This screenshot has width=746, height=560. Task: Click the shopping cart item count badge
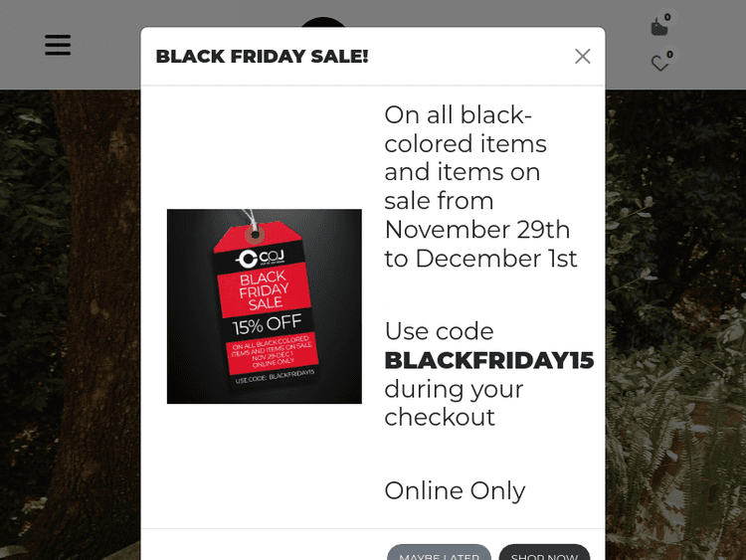(x=667, y=17)
